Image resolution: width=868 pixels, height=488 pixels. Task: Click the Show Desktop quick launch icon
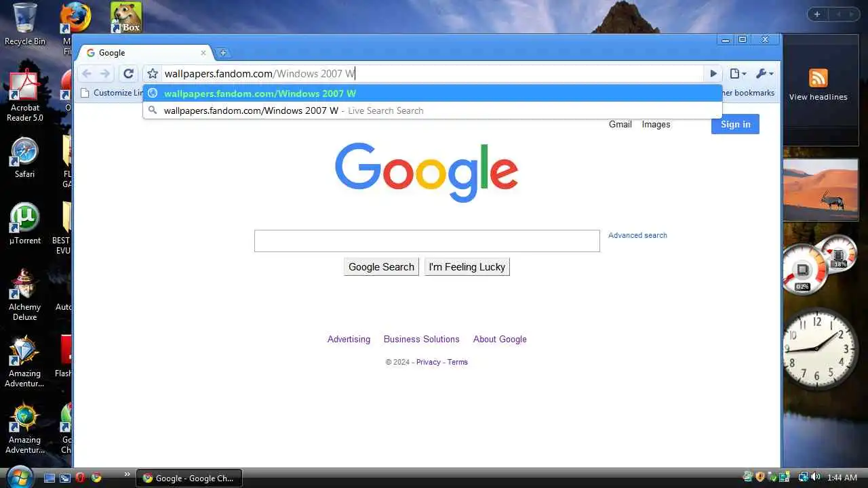(49, 478)
